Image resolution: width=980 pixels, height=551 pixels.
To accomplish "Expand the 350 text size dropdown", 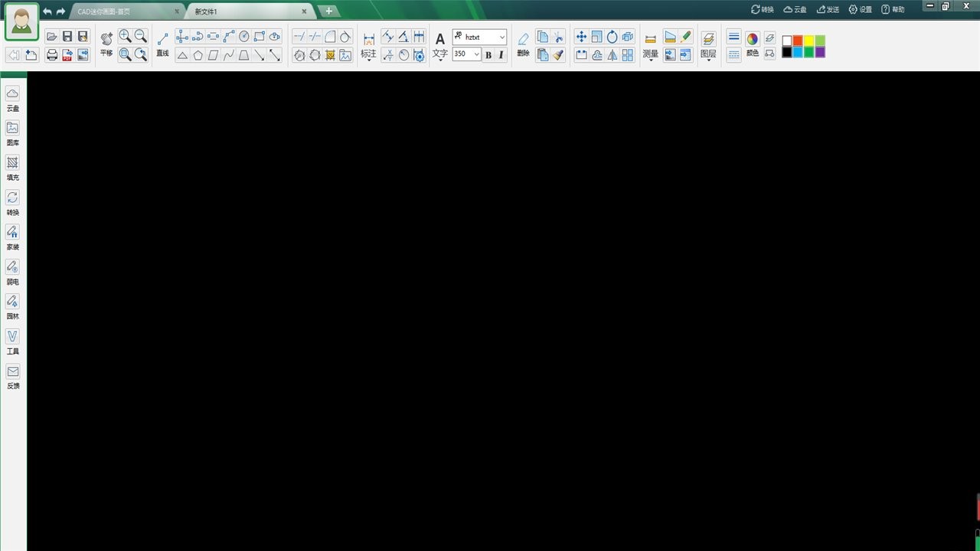I will (x=477, y=54).
